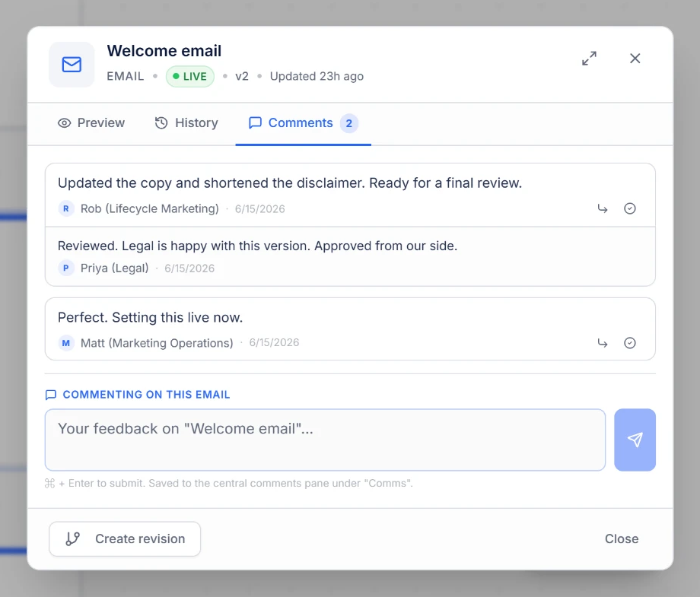This screenshot has width=700, height=597.
Task: Expand the dialog to full screen
Action: tap(589, 59)
